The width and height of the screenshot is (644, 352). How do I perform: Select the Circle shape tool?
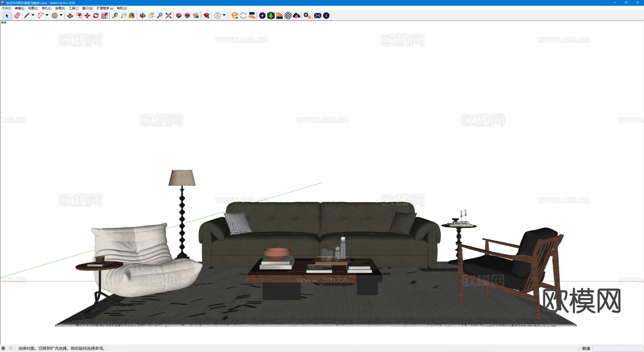pyautogui.click(x=54, y=15)
